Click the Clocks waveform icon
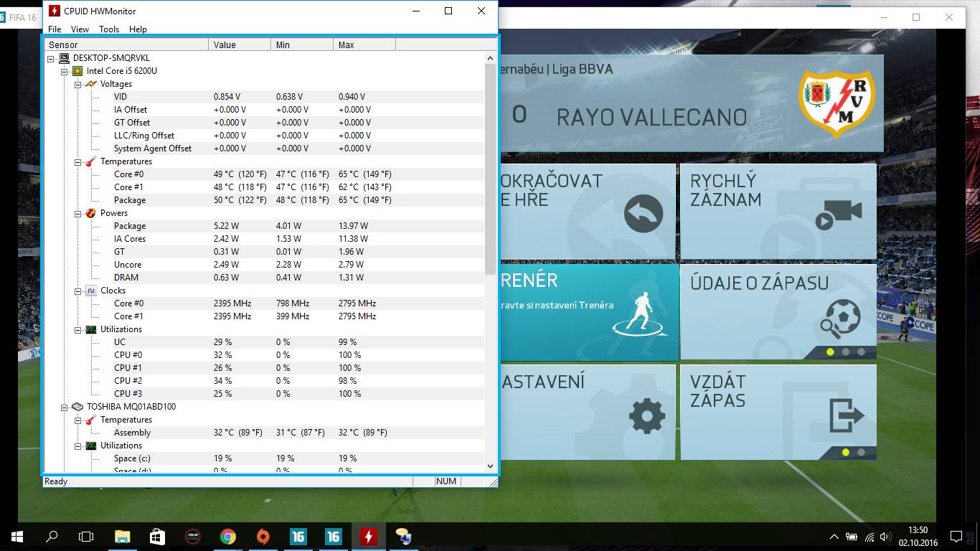Image resolution: width=980 pixels, height=551 pixels. pos(91,291)
